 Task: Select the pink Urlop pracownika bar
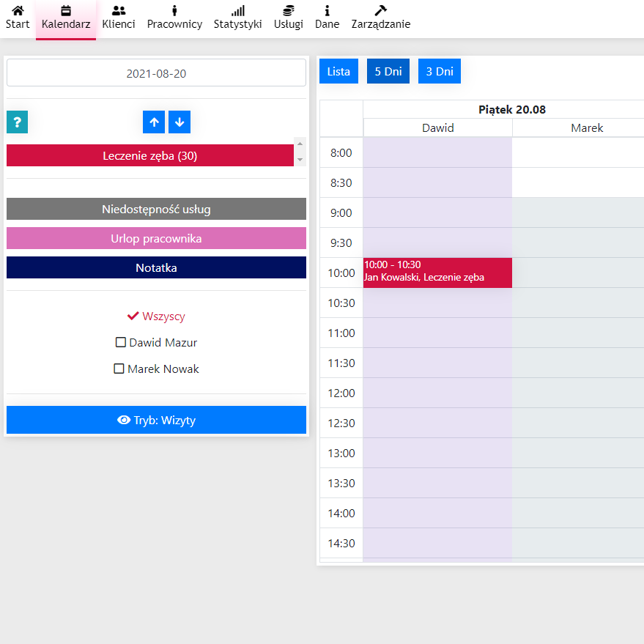click(156, 238)
